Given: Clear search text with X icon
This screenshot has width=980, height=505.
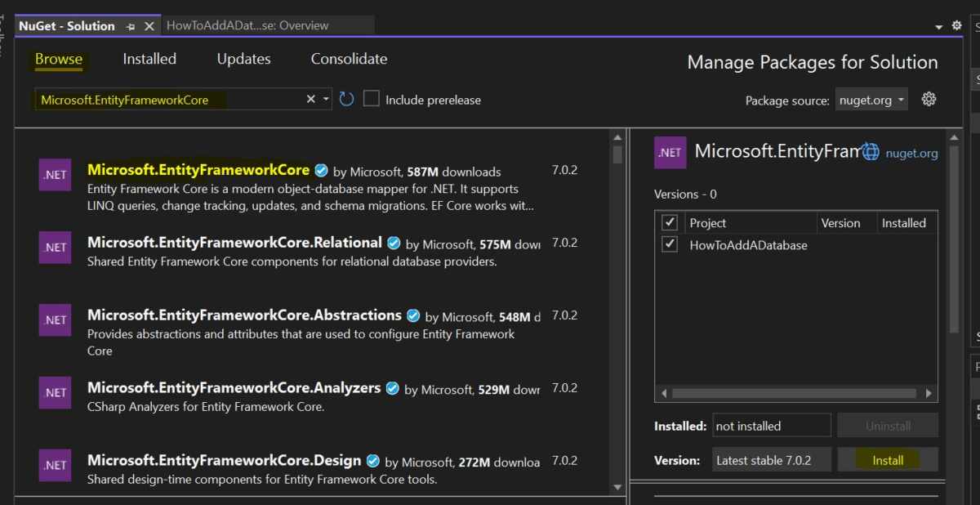Looking at the screenshot, I should coord(310,100).
